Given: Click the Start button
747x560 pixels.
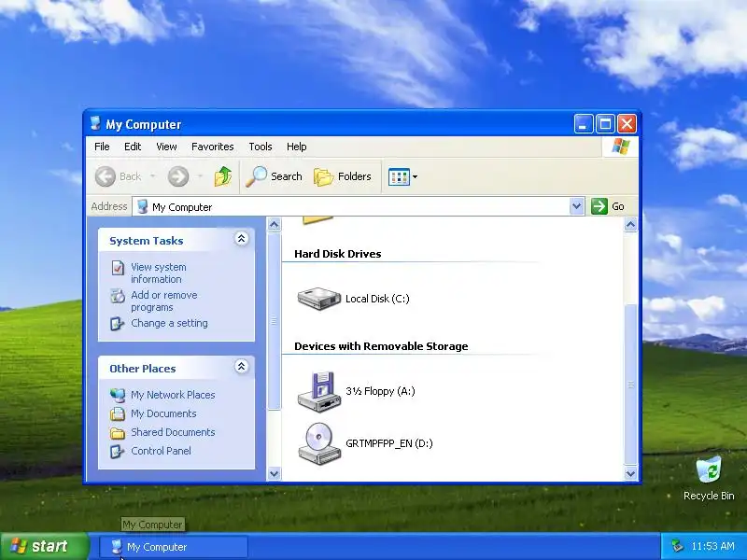Looking at the screenshot, I should (x=44, y=546).
